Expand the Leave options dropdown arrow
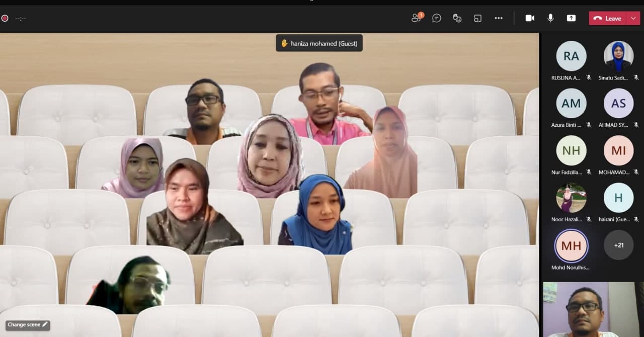 click(x=633, y=18)
